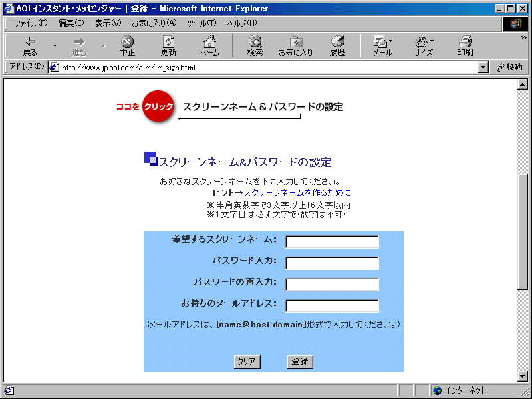
Task: Open the ツール(T) menu
Action: pos(201,23)
